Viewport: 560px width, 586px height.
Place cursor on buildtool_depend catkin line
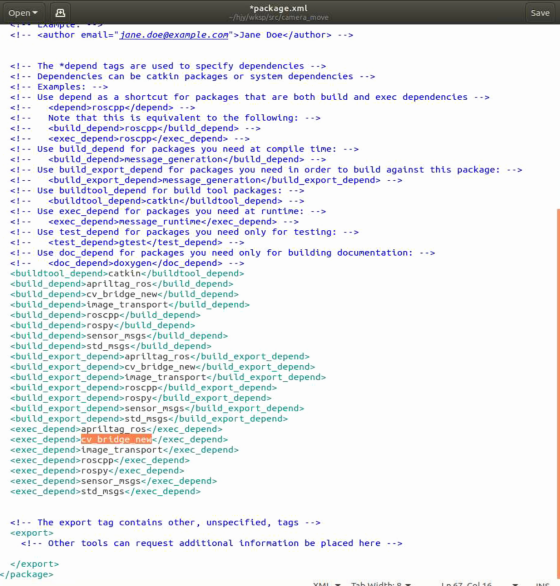pyautogui.click(x=127, y=274)
